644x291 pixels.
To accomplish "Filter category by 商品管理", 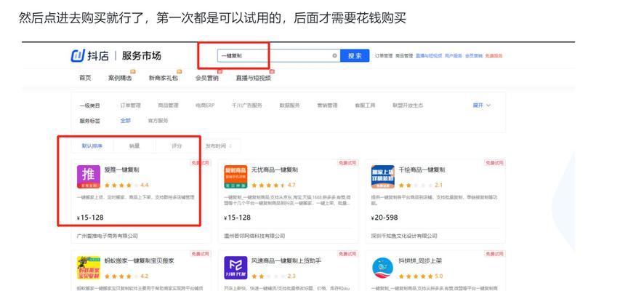I will tap(168, 105).
